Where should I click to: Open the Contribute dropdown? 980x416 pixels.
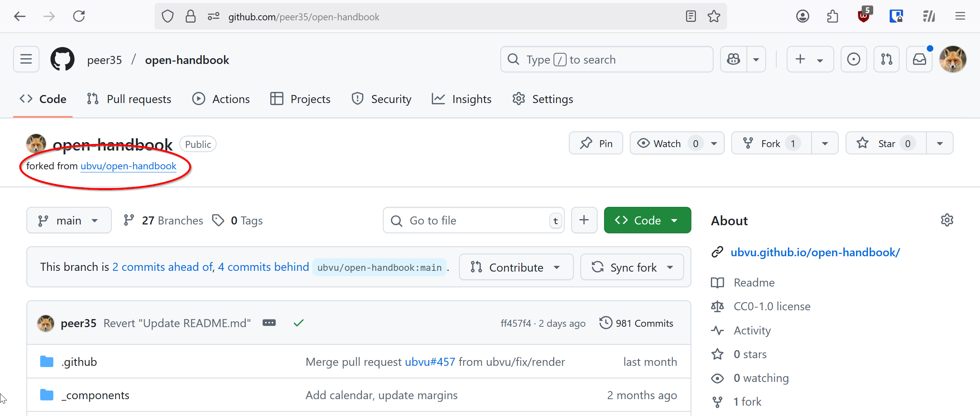(x=516, y=267)
